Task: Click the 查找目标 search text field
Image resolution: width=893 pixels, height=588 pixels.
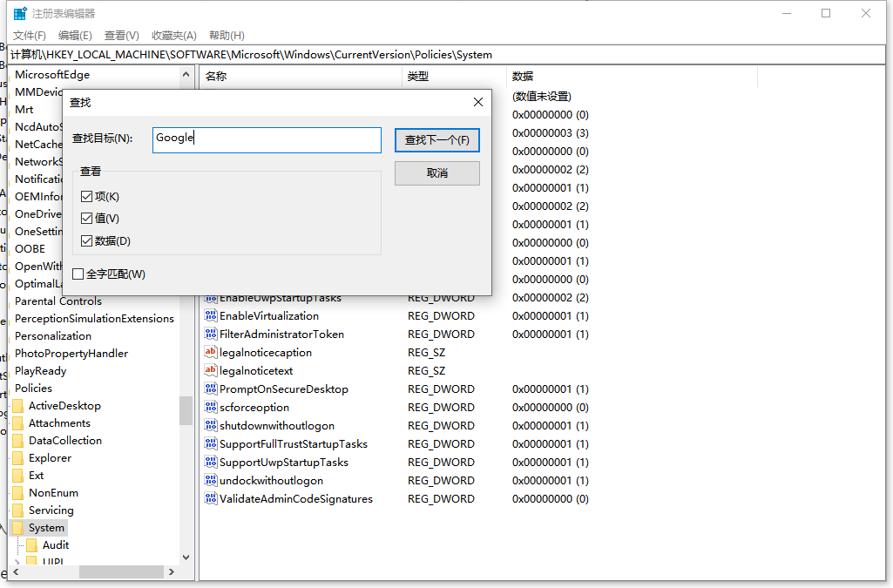Action: coord(267,140)
